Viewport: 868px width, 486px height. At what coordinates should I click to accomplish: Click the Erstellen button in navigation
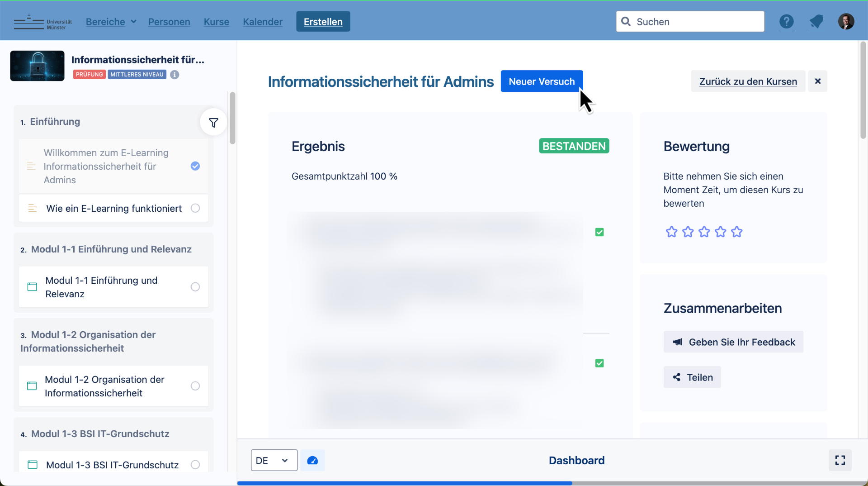click(x=323, y=22)
